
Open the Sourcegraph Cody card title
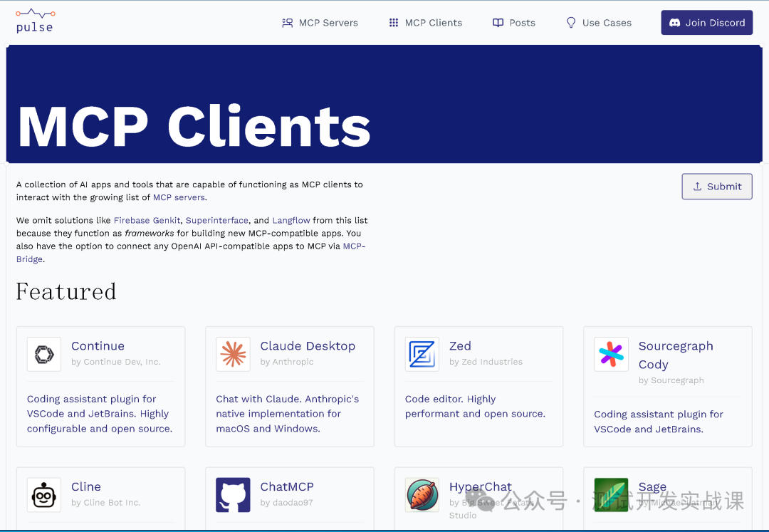[x=676, y=355]
